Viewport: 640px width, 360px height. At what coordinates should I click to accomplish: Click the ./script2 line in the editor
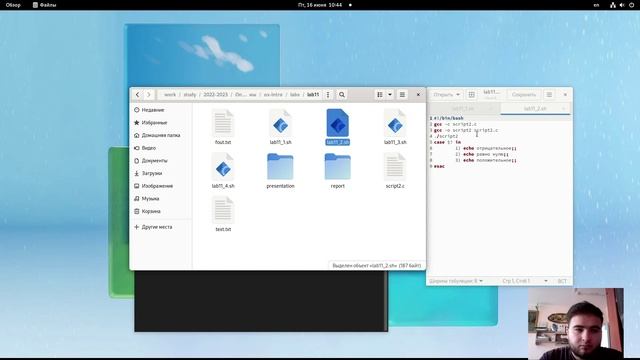(446, 136)
